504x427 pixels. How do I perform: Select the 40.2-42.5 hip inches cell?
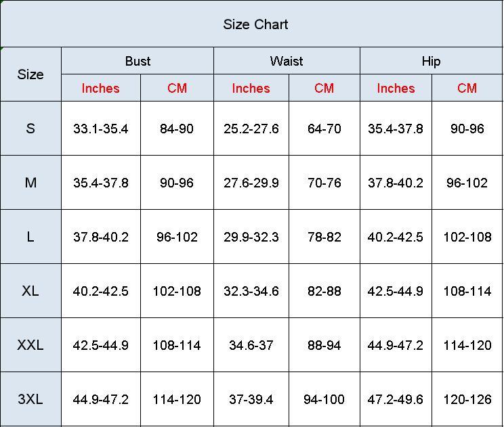coord(396,237)
